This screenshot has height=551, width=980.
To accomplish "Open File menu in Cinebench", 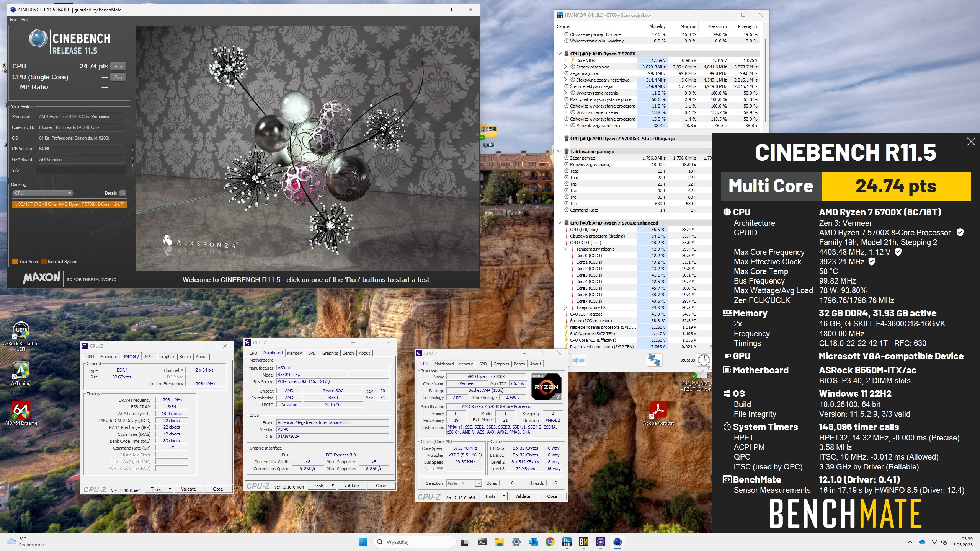I will click(x=13, y=20).
